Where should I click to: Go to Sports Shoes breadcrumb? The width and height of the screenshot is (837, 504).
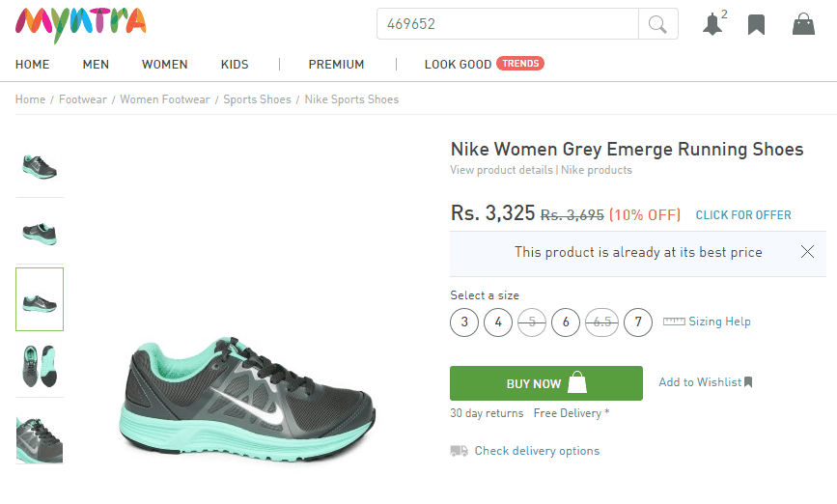point(258,99)
